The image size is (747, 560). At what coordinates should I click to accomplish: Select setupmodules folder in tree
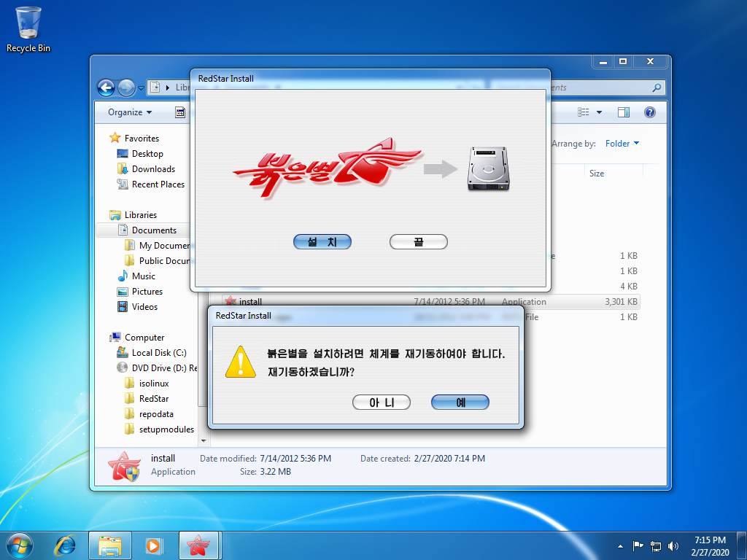coord(166,429)
